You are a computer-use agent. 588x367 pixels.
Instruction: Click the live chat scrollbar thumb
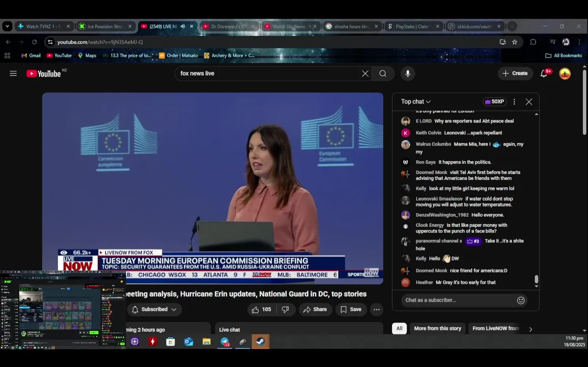pyautogui.click(x=536, y=279)
